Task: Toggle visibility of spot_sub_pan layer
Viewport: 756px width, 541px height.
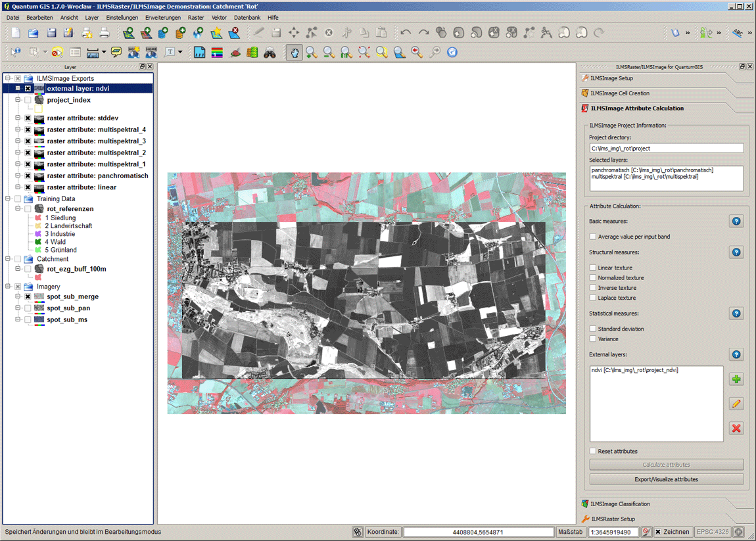Action: click(28, 308)
